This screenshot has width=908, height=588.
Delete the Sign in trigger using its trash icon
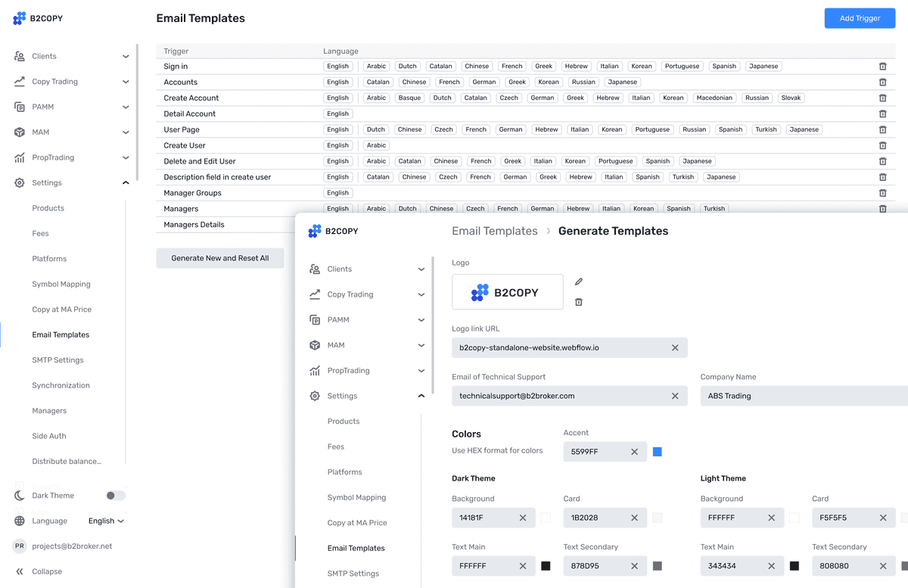point(882,66)
